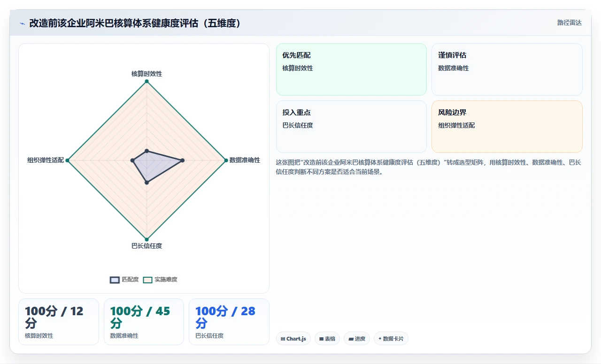Toggle the 实施难度 legend swatch
This screenshot has width=601, height=364.
point(147,280)
